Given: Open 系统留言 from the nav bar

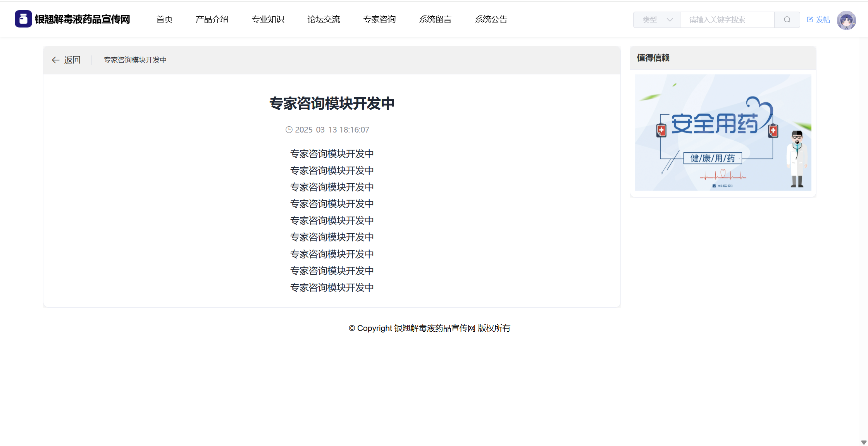Looking at the screenshot, I should coord(435,19).
